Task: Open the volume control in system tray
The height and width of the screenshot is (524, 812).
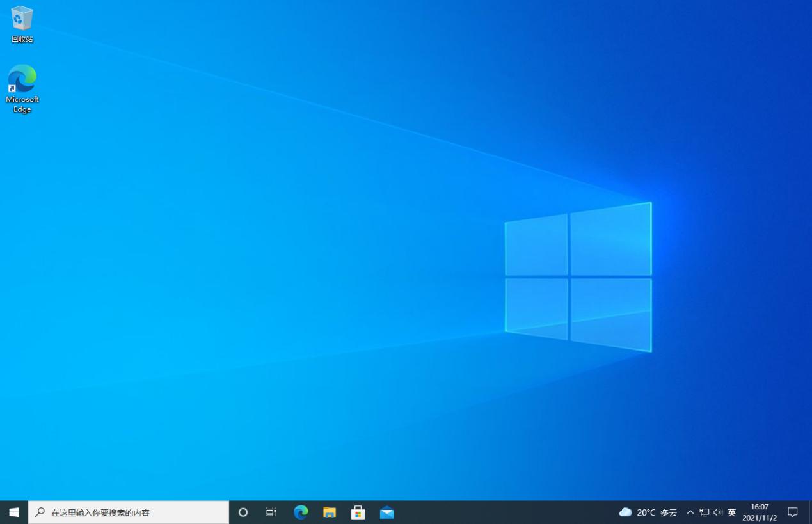Action: [x=717, y=512]
